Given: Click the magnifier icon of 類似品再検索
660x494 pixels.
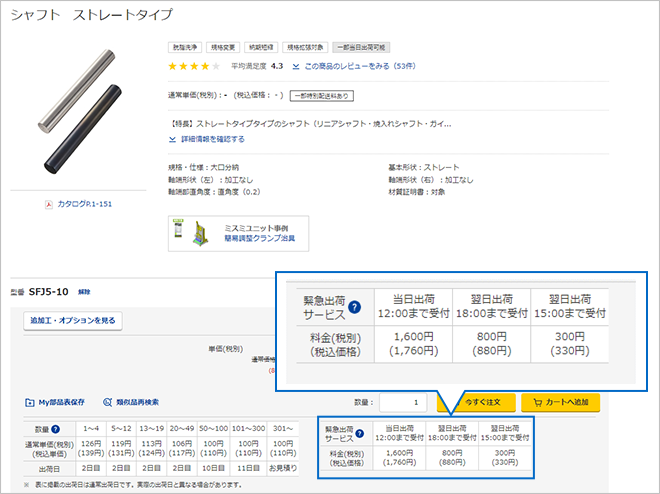Looking at the screenshot, I should tap(108, 402).
